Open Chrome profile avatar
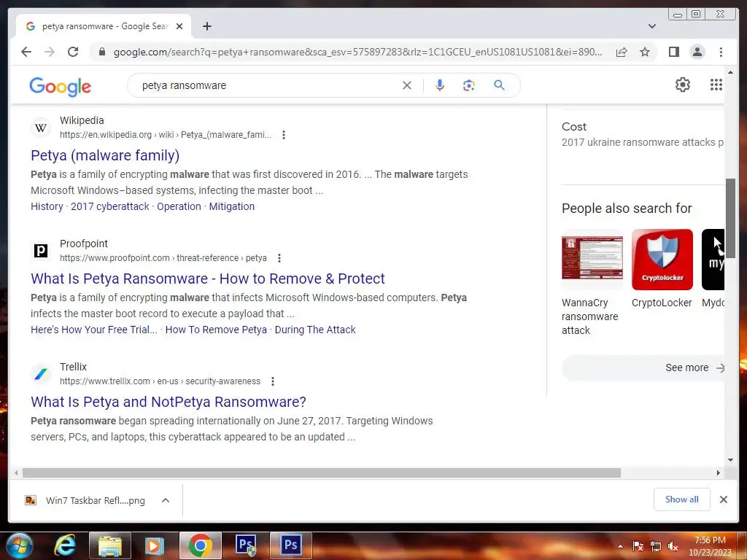 pyautogui.click(x=697, y=52)
